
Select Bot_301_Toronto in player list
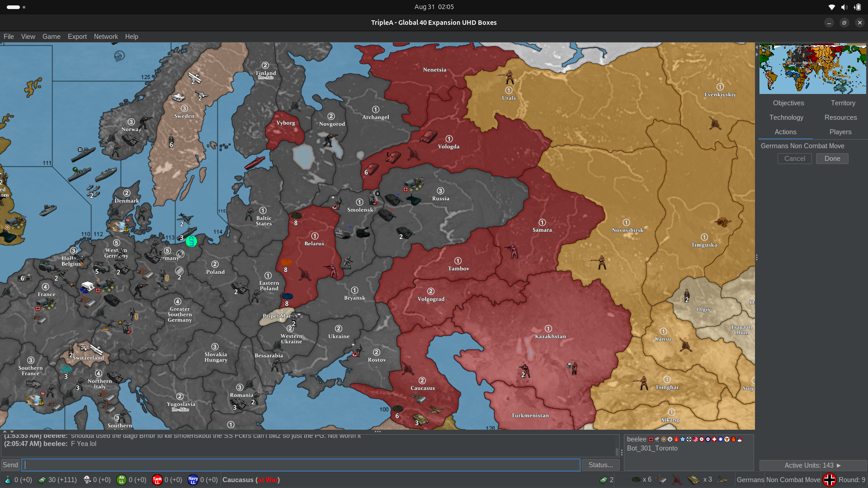[x=652, y=448]
